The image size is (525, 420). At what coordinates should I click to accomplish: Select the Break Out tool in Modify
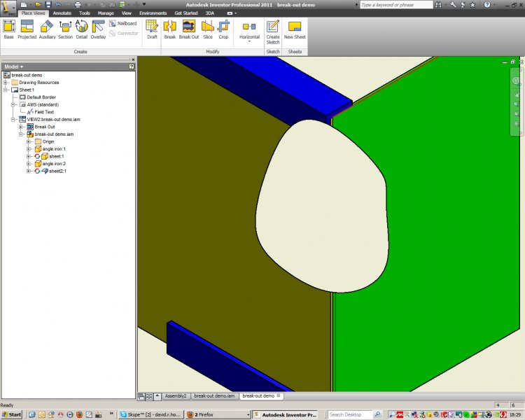pyautogui.click(x=189, y=29)
